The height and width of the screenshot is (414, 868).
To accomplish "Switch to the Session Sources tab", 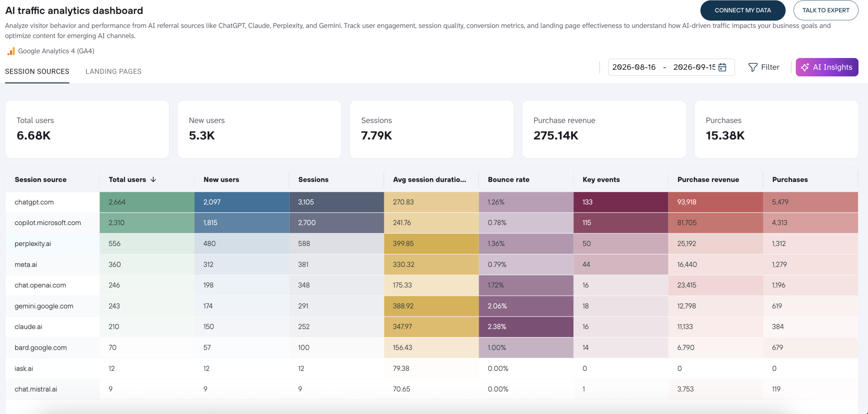I will point(37,72).
